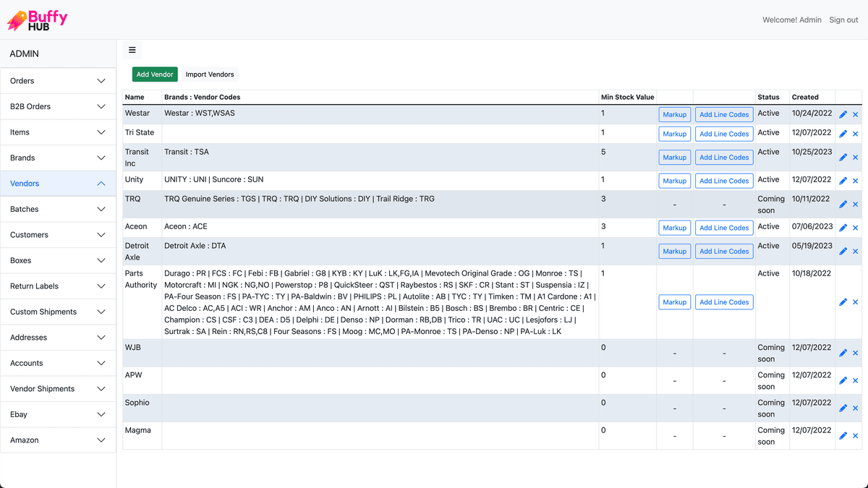The width and height of the screenshot is (868, 488).
Task: Expand the Orders sidebar section
Action: [58, 81]
